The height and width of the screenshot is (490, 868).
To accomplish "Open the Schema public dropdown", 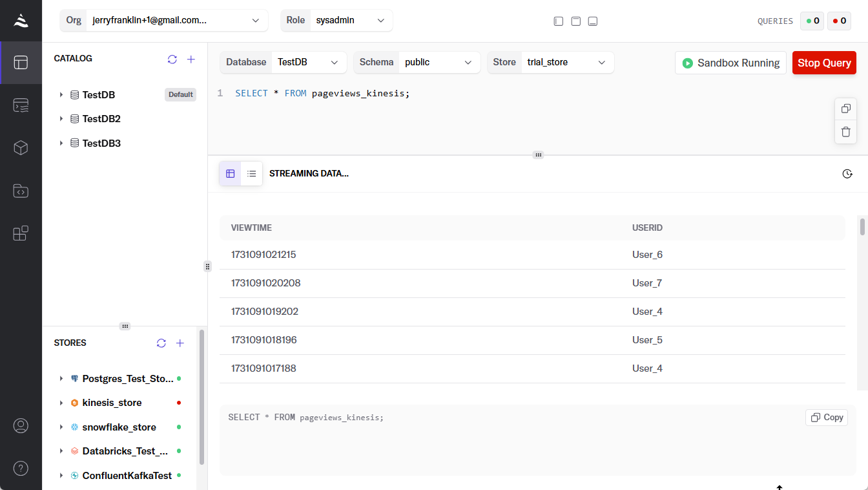I will coord(439,63).
